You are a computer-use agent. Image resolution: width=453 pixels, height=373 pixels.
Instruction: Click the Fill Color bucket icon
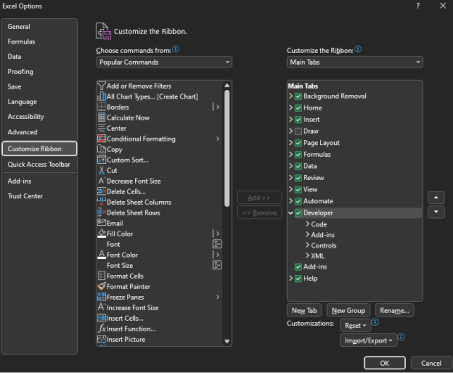pyautogui.click(x=101, y=234)
